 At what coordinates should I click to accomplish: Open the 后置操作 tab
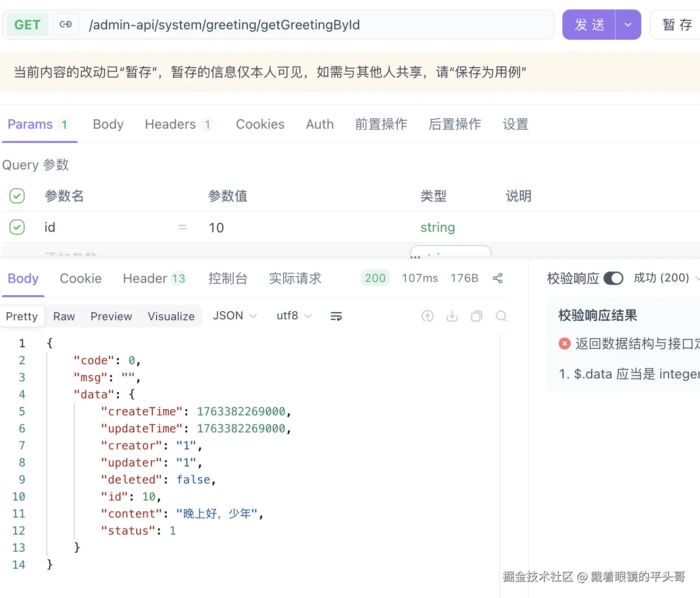tap(455, 124)
